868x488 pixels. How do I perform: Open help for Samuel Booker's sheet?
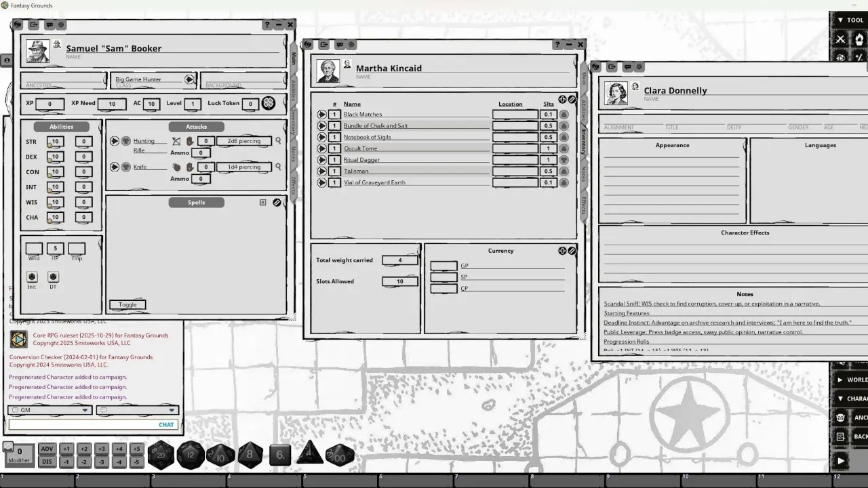click(267, 24)
